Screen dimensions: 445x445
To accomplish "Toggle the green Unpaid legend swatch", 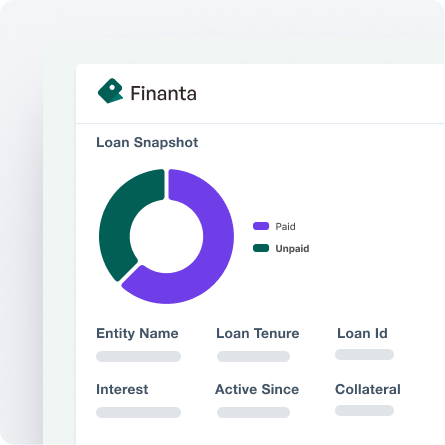I will pos(261,248).
